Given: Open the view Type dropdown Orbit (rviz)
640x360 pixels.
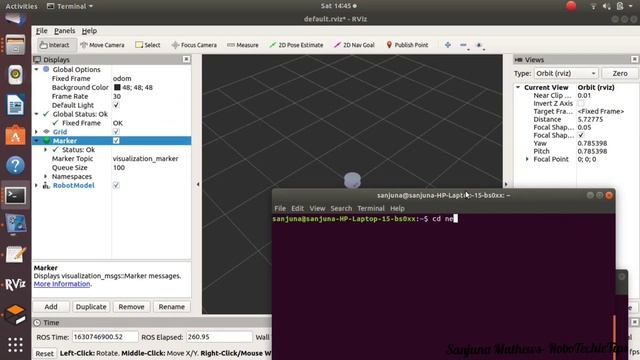Looking at the screenshot, I should point(566,73).
